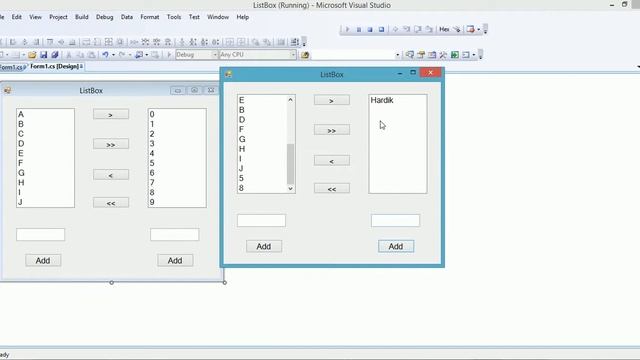Open the Debug menu
The height and width of the screenshot is (360, 640).
click(104, 17)
